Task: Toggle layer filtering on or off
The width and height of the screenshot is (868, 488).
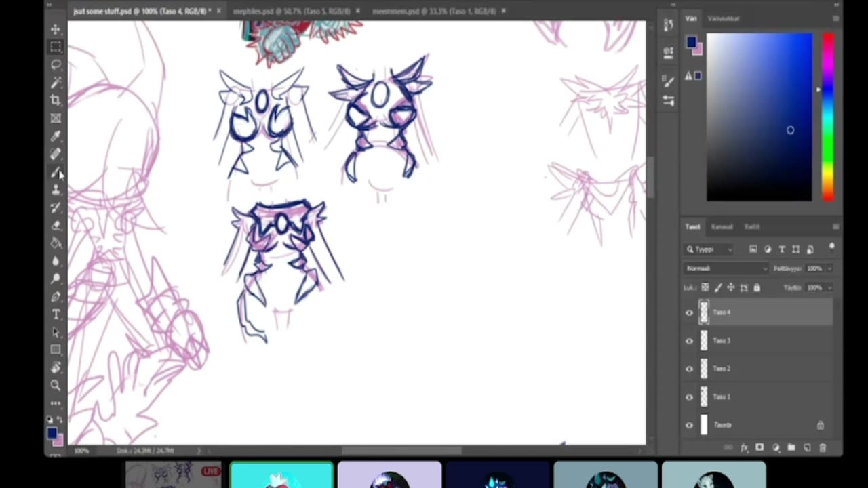Action: point(832,247)
